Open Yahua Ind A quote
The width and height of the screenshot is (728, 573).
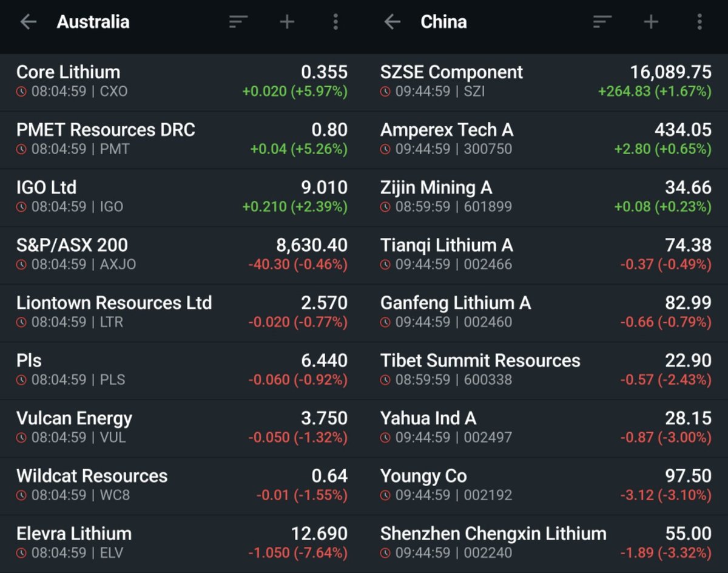tap(546, 428)
